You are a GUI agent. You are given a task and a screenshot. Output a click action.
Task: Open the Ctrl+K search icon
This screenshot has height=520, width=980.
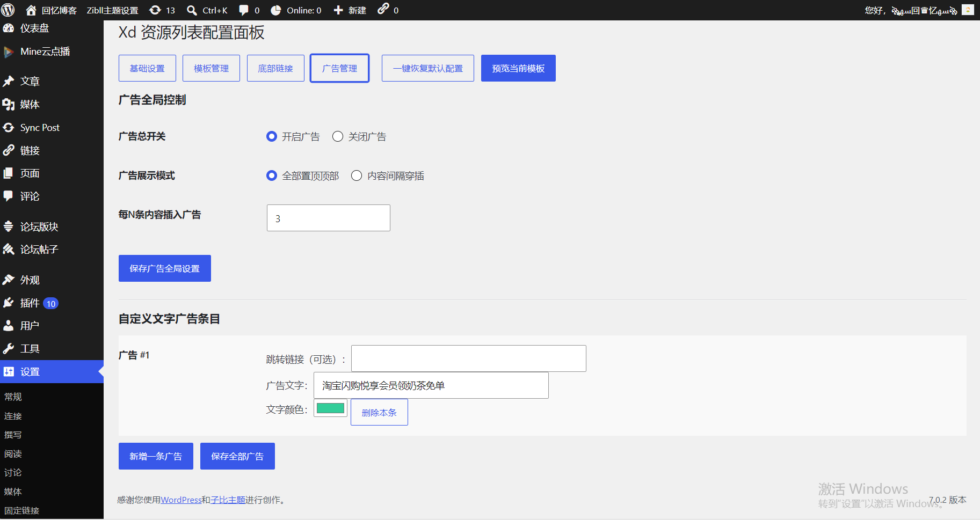tap(207, 10)
